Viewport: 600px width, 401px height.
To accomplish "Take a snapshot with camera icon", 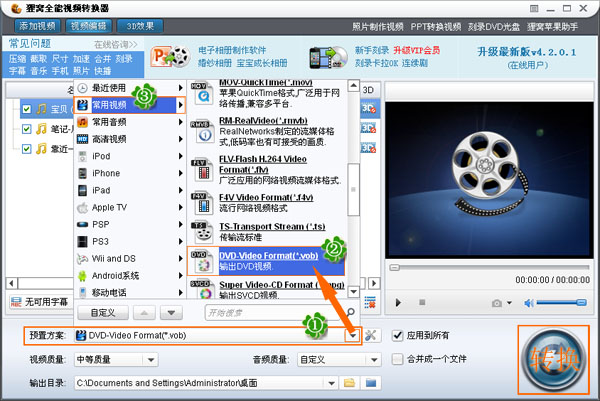I will coord(497,303).
